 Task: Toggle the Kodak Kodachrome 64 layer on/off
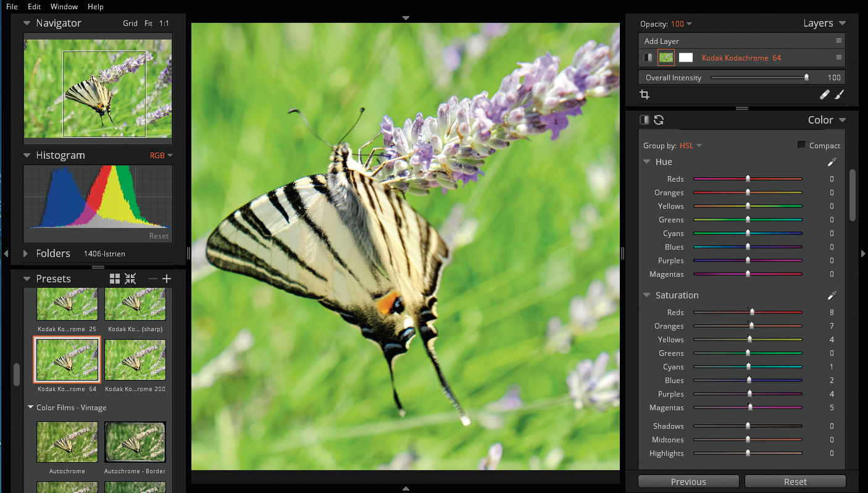[648, 57]
